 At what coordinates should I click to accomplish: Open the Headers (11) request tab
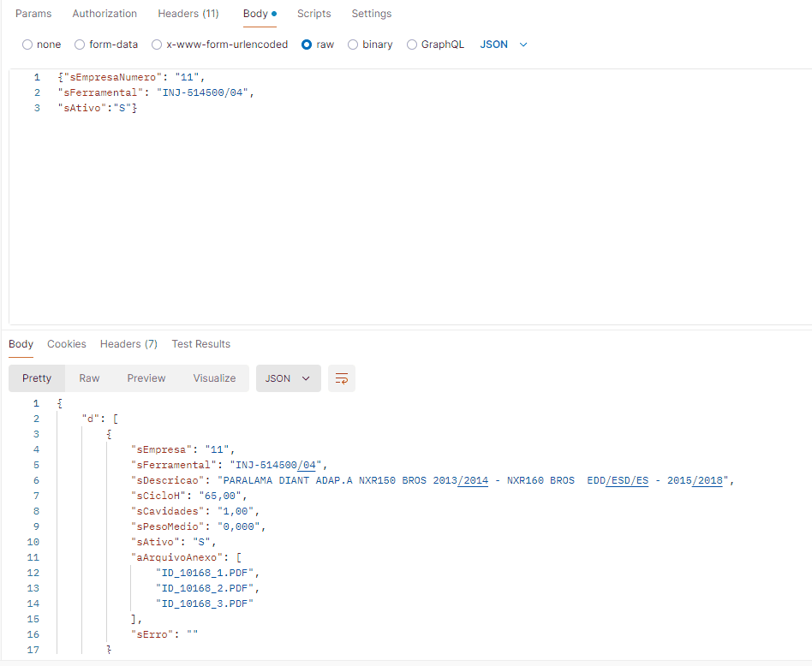pos(188,14)
